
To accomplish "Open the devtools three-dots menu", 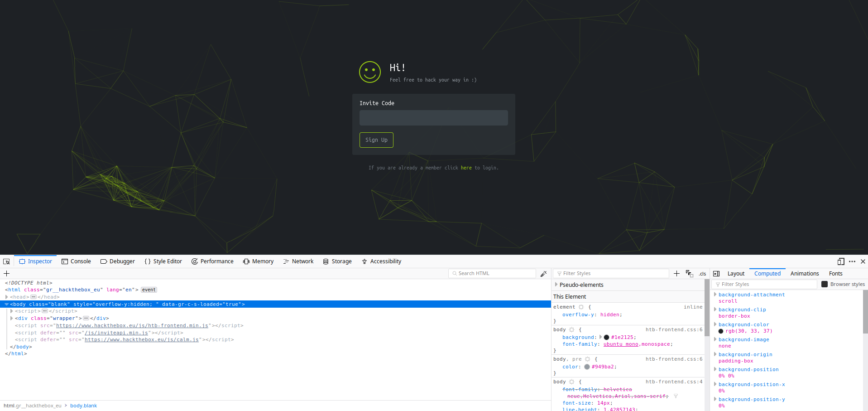I will coord(852,261).
